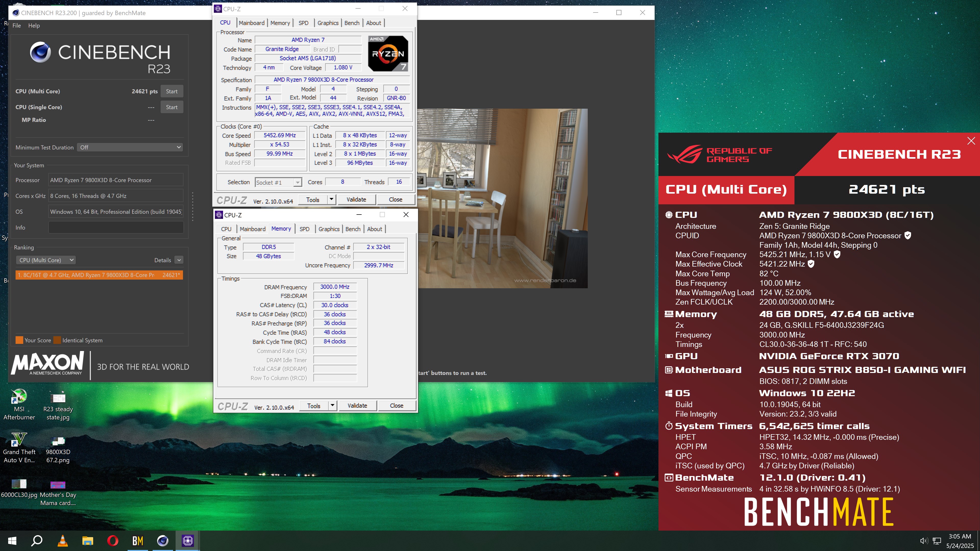
Task: Open Grand Theft Auto V desktop shortcut
Action: point(19,447)
